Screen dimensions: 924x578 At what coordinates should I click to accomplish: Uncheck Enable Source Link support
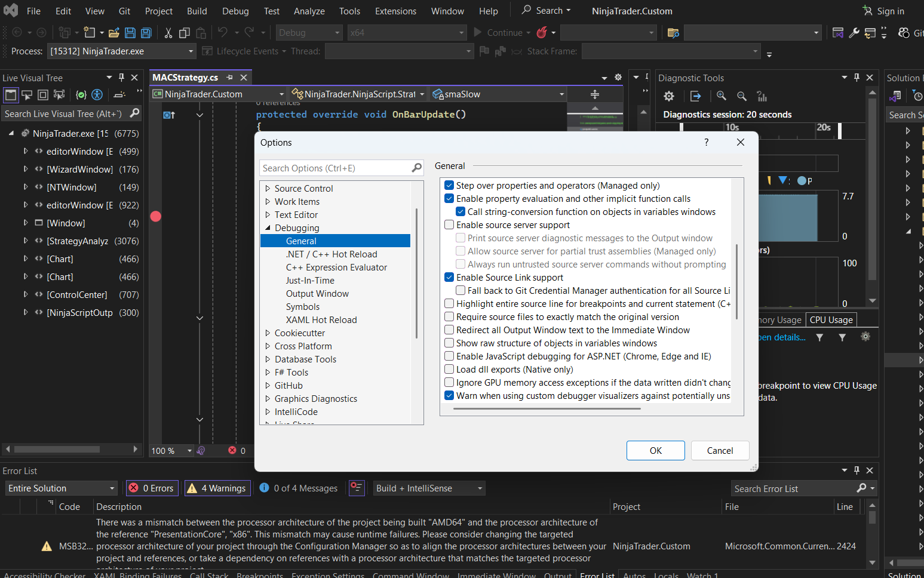coord(449,278)
